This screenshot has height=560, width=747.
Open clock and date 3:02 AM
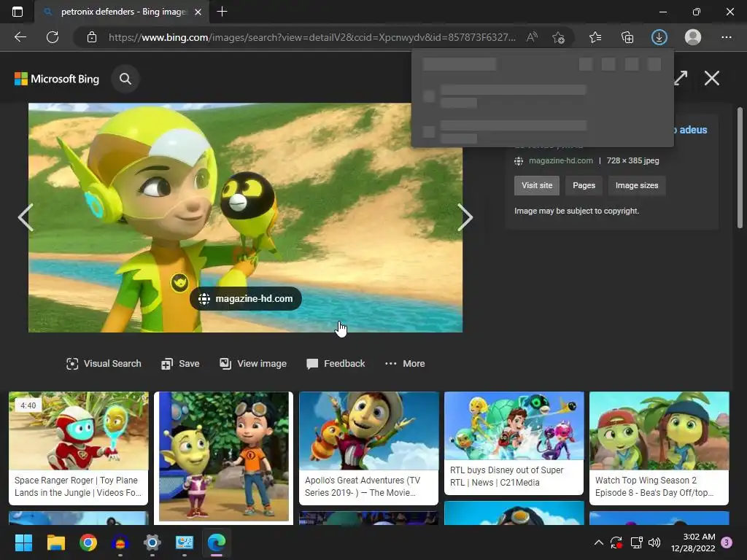693,542
